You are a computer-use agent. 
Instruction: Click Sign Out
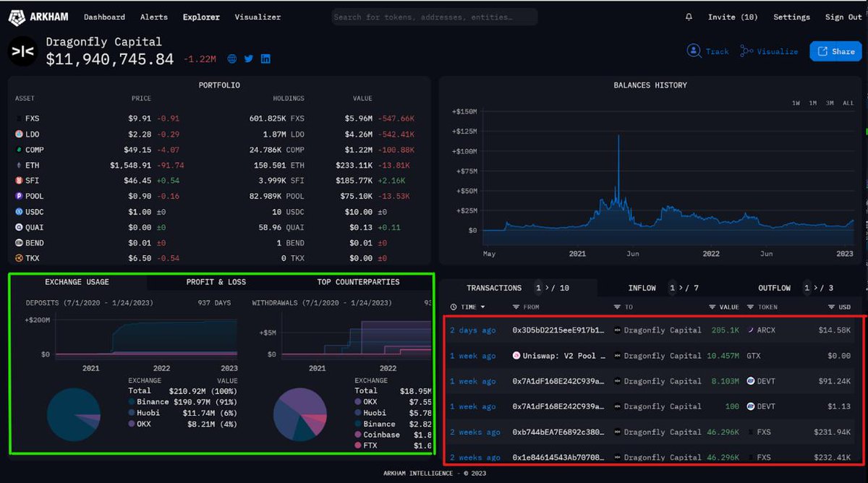[x=843, y=17]
